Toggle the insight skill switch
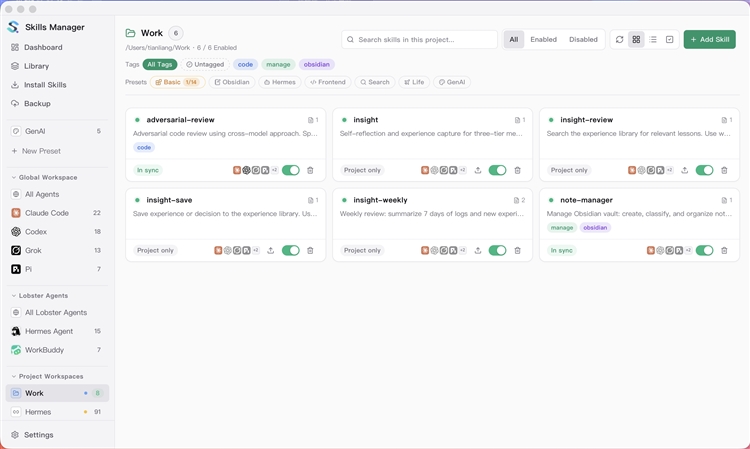 [x=497, y=170]
